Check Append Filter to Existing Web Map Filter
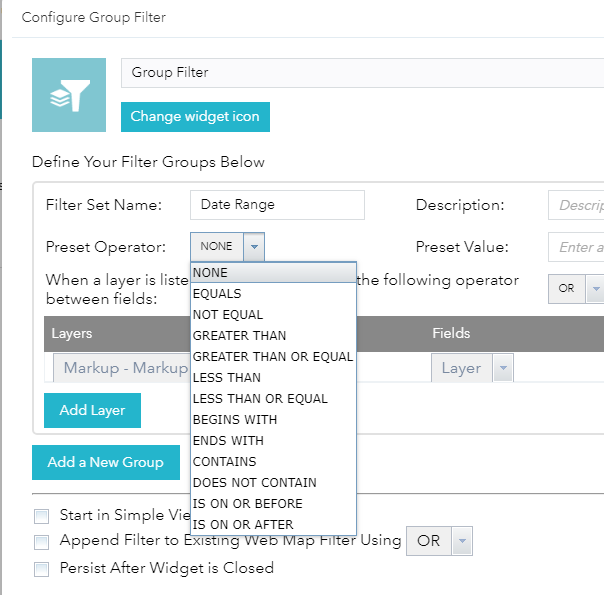Viewport: 604px width, 595px height. click(41, 541)
